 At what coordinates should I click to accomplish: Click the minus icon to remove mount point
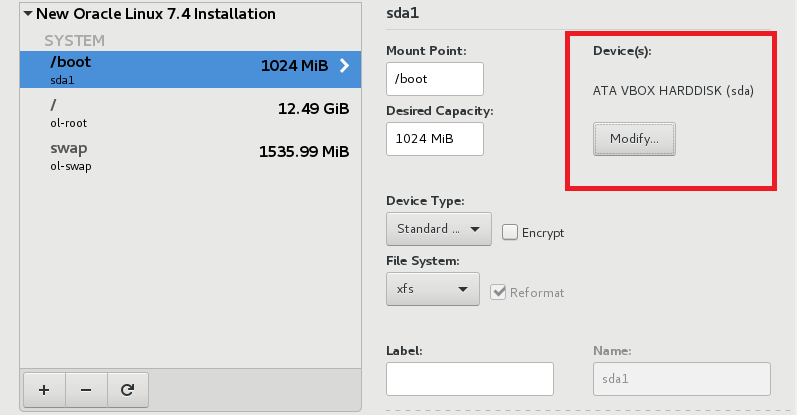click(x=85, y=390)
